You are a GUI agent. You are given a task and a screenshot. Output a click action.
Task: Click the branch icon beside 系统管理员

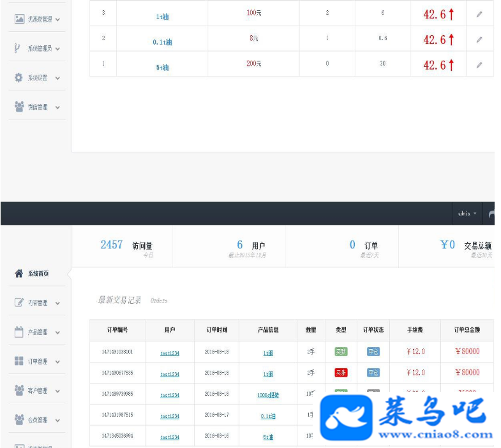[x=17, y=49]
